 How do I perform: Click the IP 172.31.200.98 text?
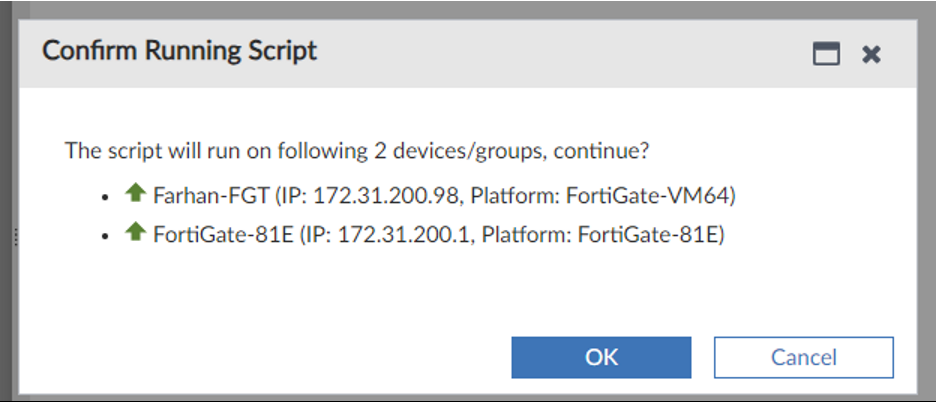(369, 195)
